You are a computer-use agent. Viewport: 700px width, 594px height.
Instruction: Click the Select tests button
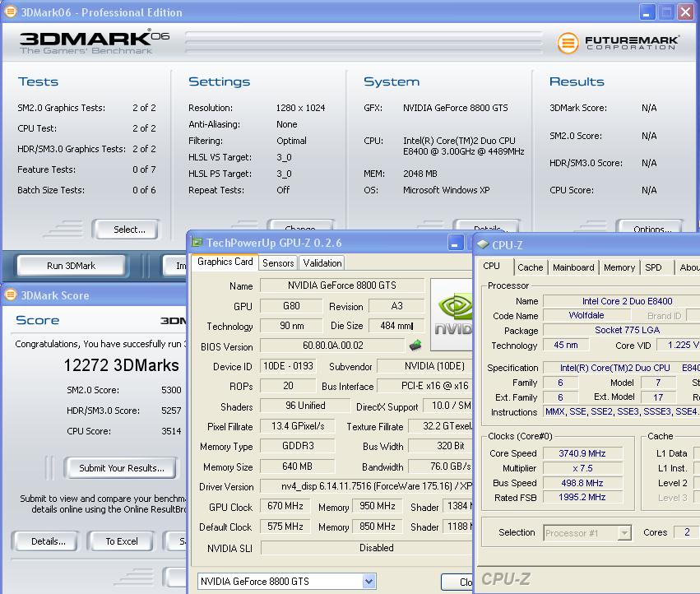tap(129, 230)
